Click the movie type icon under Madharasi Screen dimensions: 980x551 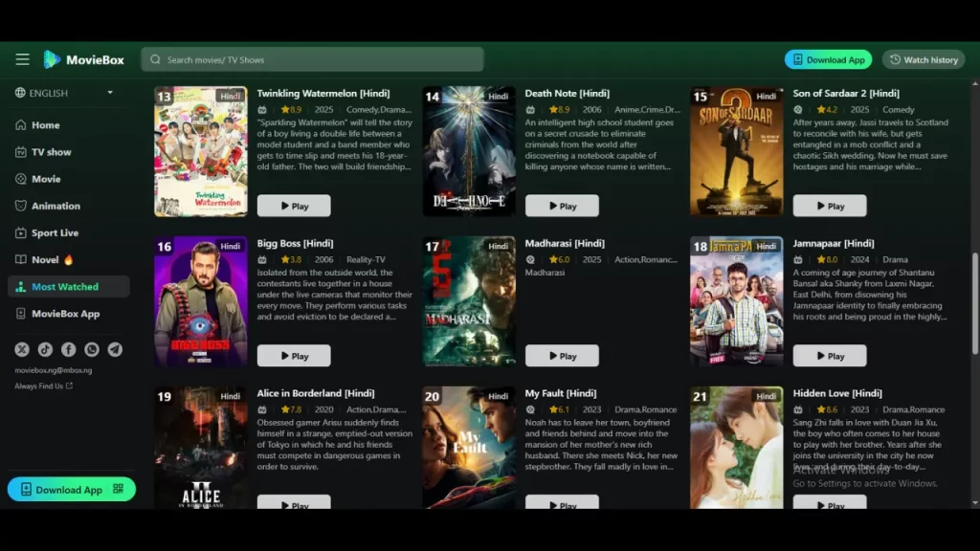(x=530, y=260)
